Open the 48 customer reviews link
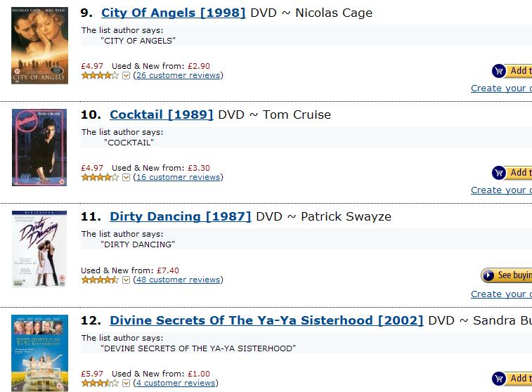The image size is (532, 392). [x=178, y=280]
